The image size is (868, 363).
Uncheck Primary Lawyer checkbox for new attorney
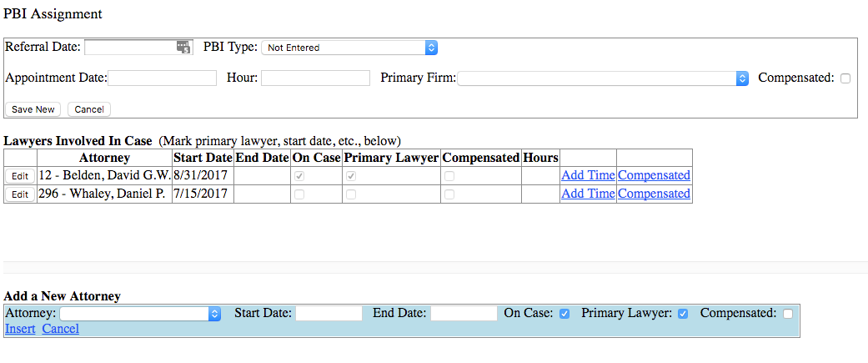[683, 314]
